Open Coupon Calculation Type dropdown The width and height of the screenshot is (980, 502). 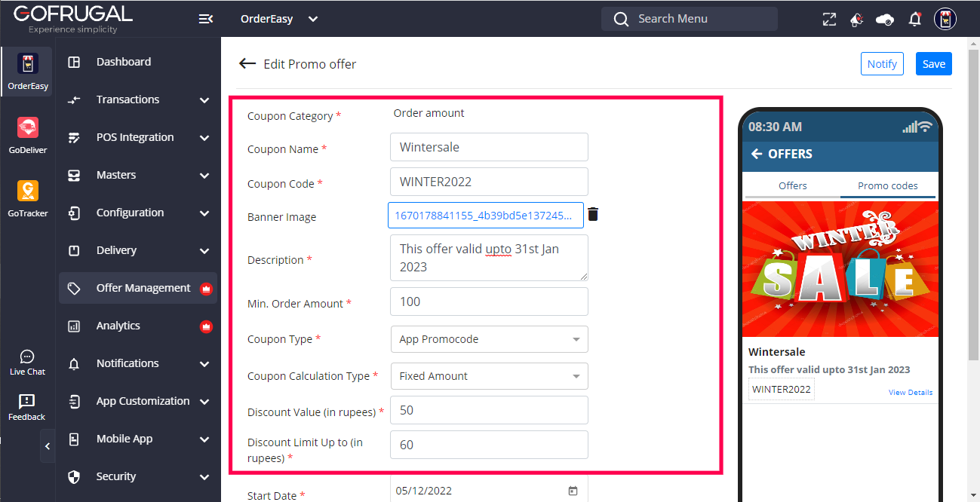coord(489,376)
